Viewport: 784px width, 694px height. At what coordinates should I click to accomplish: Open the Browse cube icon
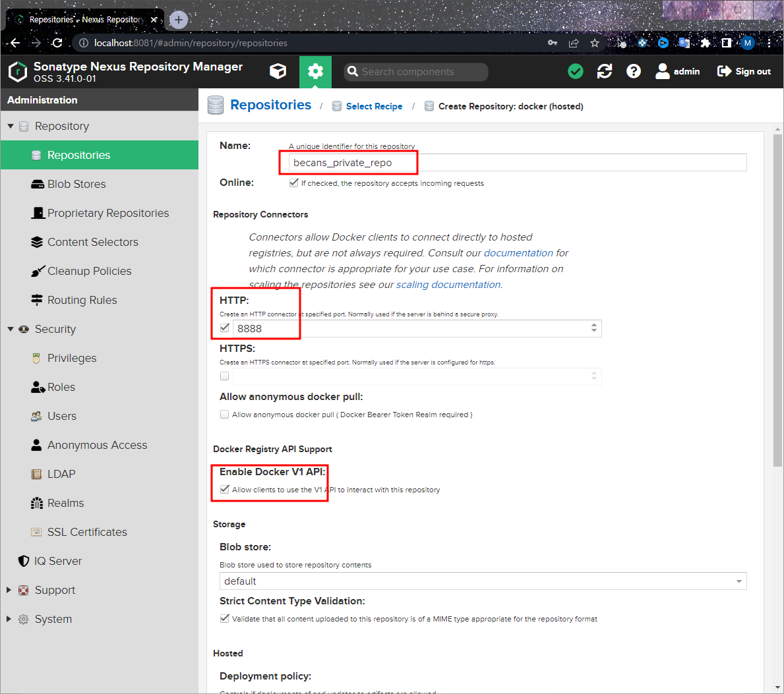(278, 71)
